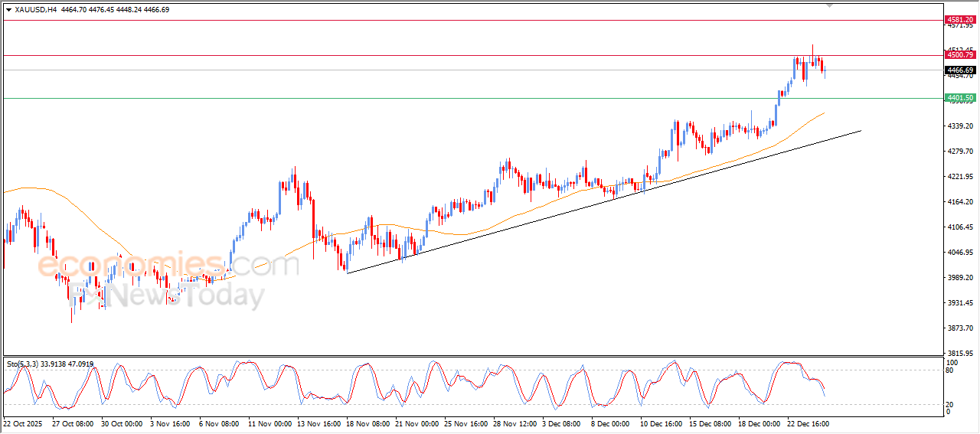Viewport: 980px width, 434px height.
Task: Click the 4401.50 green price label
Action: (x=959, y=98)
